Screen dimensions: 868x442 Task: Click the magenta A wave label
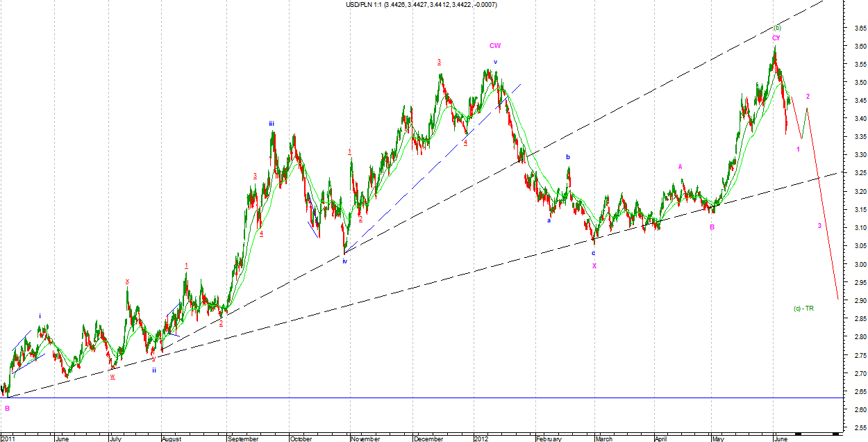pyautogui.click(x=681, y=167)
